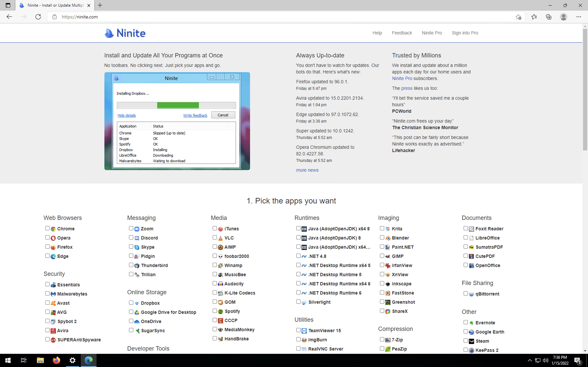Click the Ninite logo icon
This screenshot has height=367, width=588.
coord(109,33)
